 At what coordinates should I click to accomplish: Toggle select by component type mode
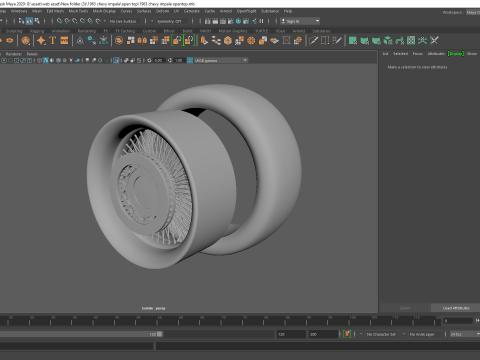tap(37, 21)
